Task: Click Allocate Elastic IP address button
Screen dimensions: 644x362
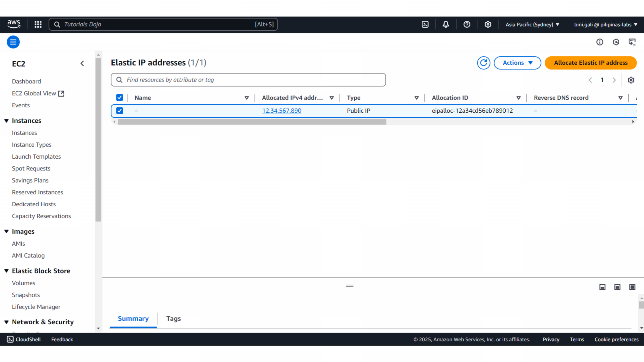Action: point(590,63)
